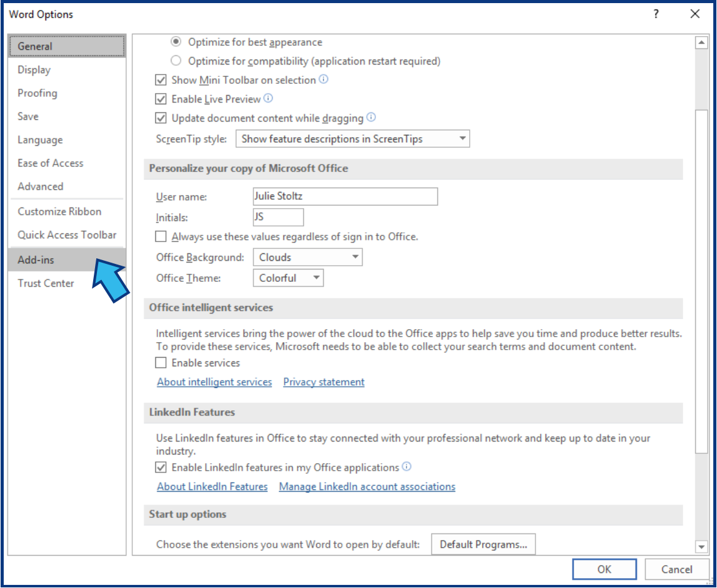Open Quick Access Toolbar settings

pyautogui.click(x=66, y=234)
